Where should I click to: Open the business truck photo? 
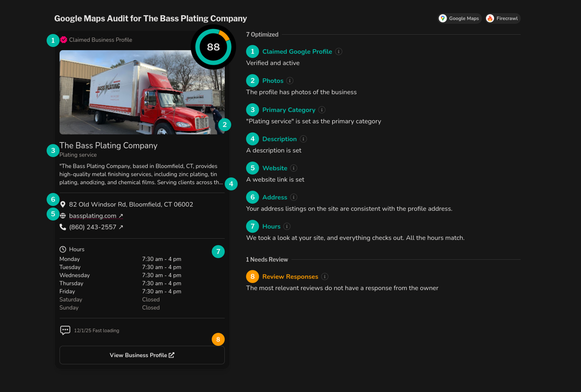142,92
